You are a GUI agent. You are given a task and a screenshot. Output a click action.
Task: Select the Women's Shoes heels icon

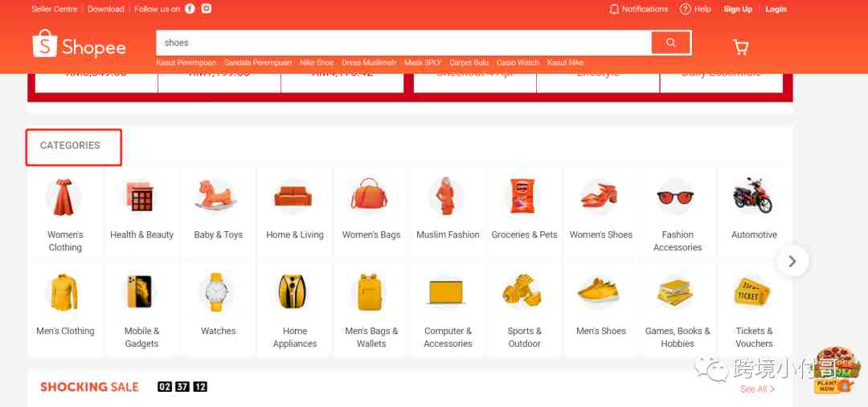(x=600, y=196)
